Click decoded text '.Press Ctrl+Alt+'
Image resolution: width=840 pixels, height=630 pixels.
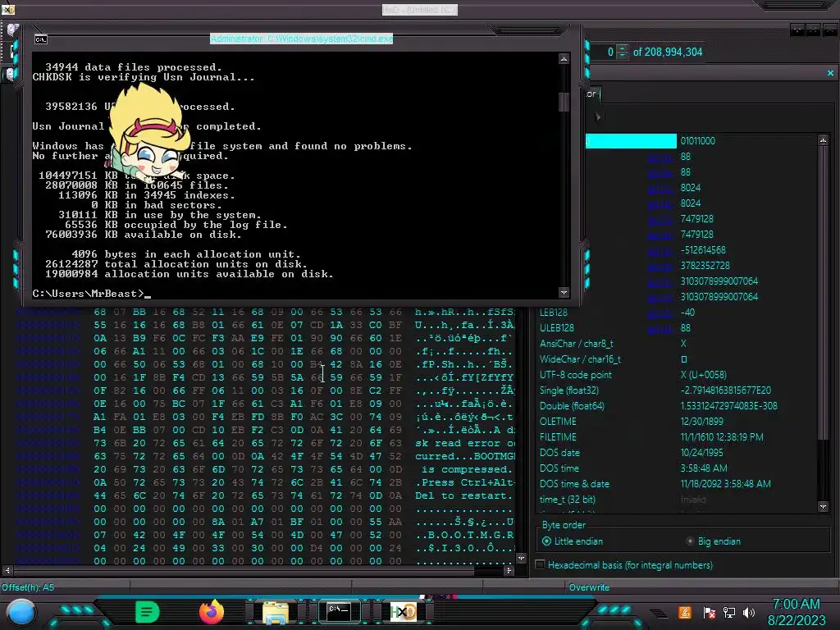pos(465,482)
